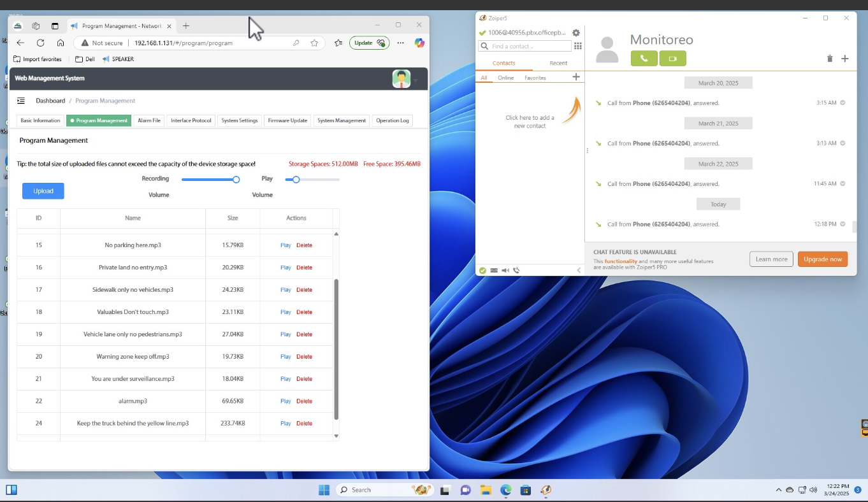Open Edge workspaces icon

pyautogui.click(x=36, y=26)
